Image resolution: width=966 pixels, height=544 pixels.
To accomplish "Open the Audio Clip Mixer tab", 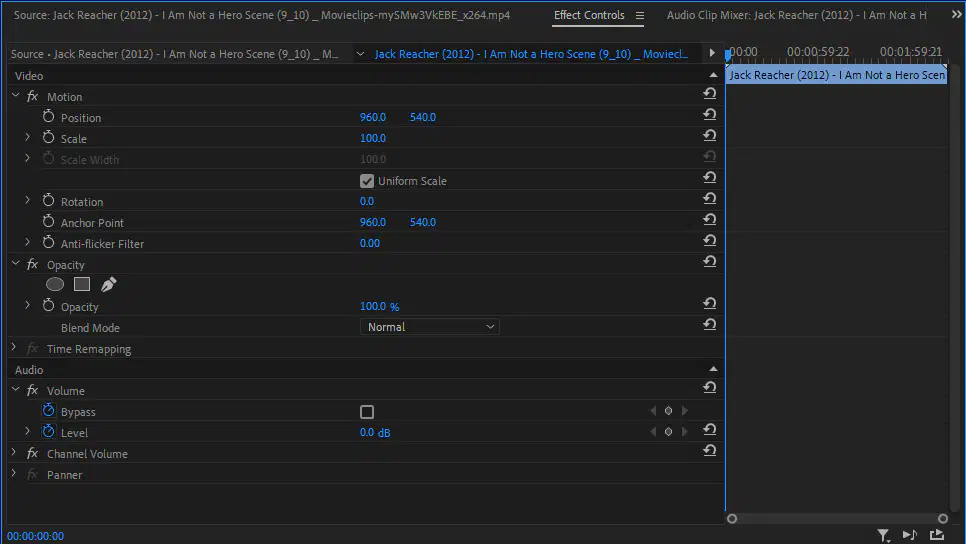I will click(796, 15).
